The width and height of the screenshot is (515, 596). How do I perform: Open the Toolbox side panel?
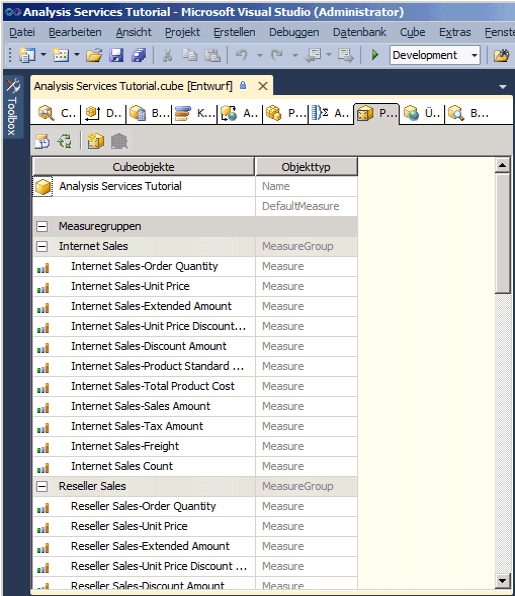click(13, 106)
